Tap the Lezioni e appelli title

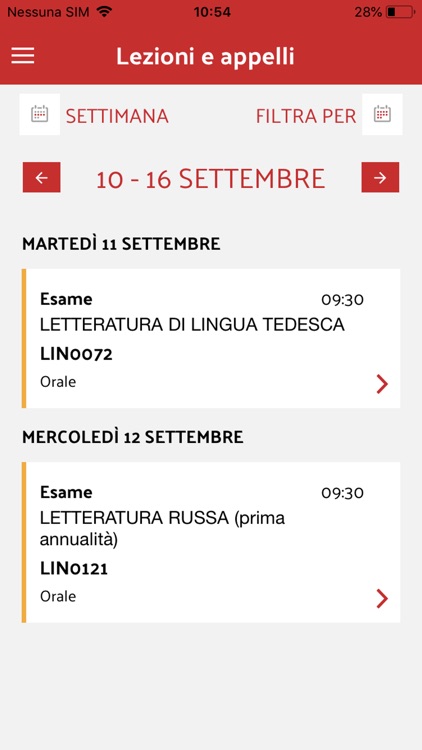point(205,57)
